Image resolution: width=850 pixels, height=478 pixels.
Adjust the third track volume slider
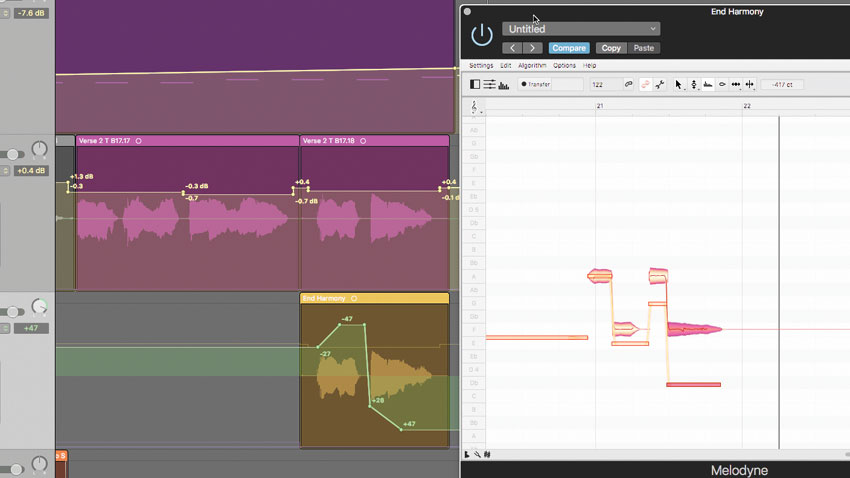click(x=12, y=312)
